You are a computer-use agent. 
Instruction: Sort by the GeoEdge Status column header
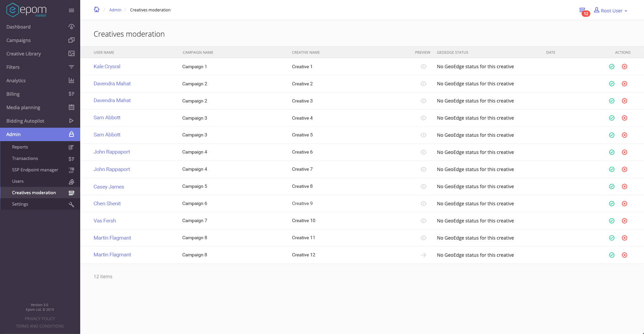coord(452,52)
